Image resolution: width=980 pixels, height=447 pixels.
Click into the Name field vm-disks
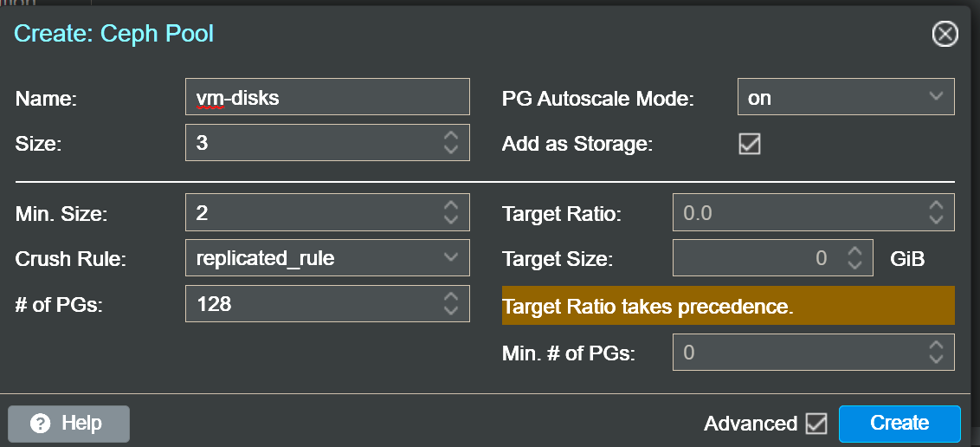coord(327,97)
